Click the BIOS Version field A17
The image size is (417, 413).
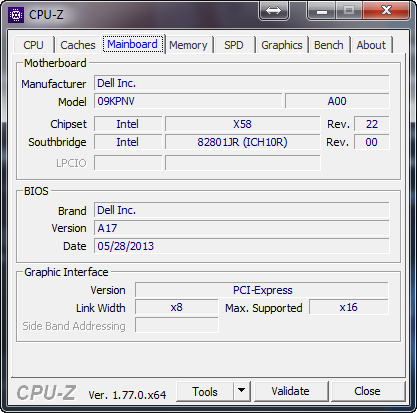(242, 228)
